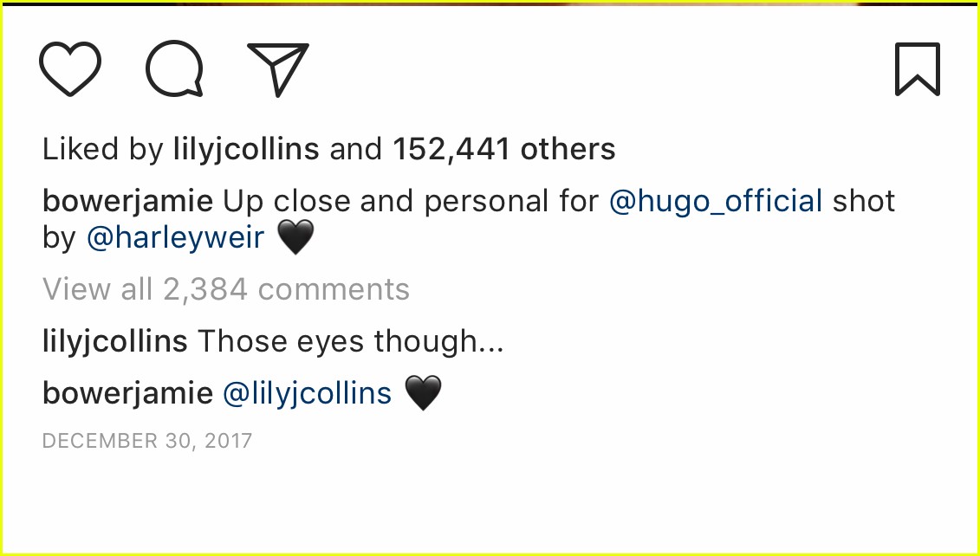Click the black heart emoji in caption
The height and width of the screenshot is (556, 980).
(x=295, y=237)
